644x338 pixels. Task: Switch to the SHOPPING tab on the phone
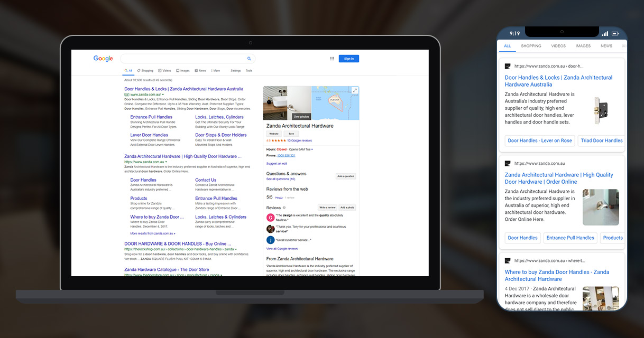click(x=531, y=46)
